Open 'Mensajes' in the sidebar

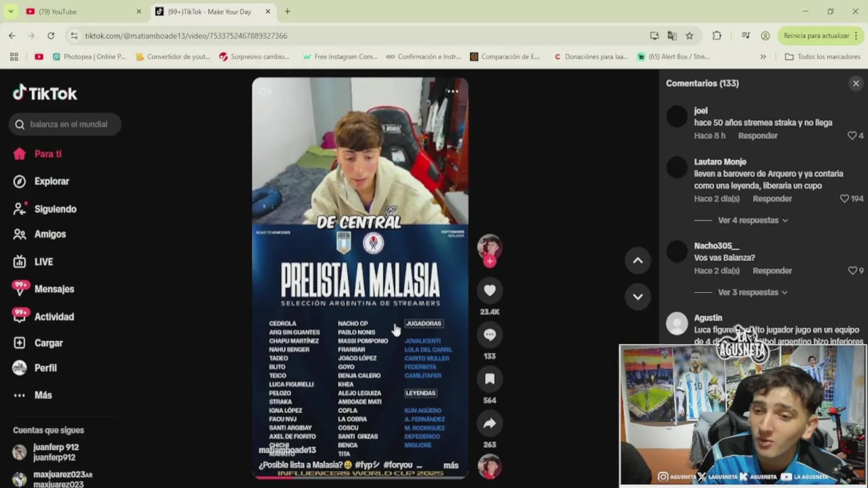click(x=54, y=289)
